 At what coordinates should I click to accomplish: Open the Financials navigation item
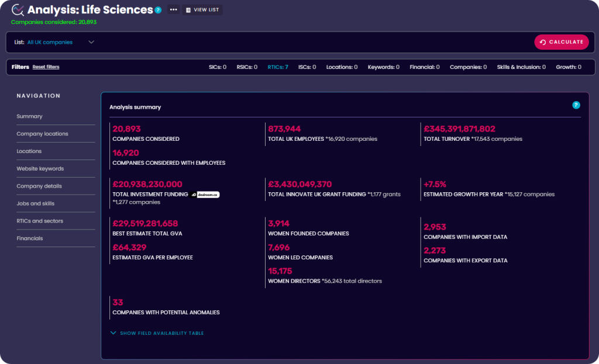pyautogui.click(x=29, y=238)
